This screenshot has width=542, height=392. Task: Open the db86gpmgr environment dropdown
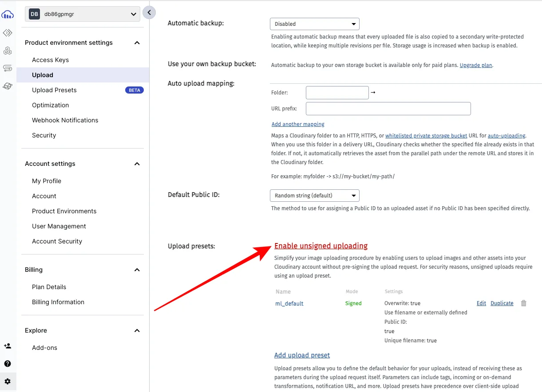[x=83, y=14]
